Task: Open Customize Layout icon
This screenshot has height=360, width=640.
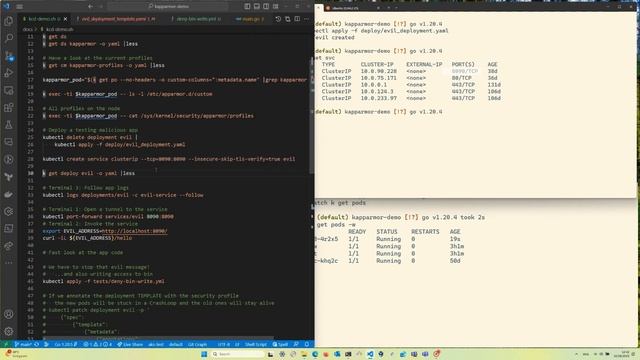Action: tap(276, 7)
